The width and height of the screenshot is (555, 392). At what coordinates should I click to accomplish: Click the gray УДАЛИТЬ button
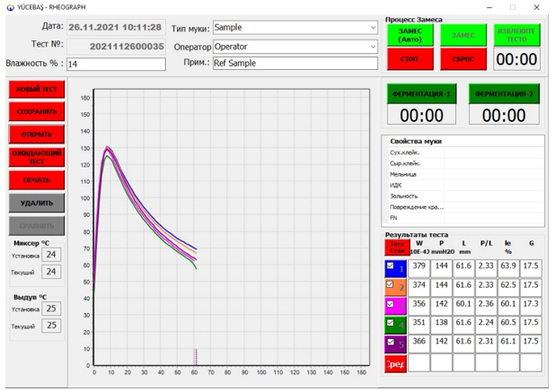point(37,203)
